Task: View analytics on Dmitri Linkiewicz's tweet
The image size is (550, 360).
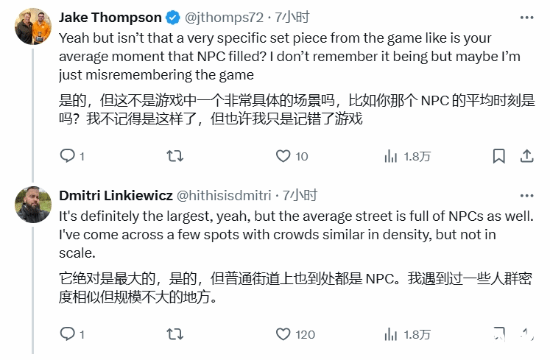Action: (x=407, y=334)
